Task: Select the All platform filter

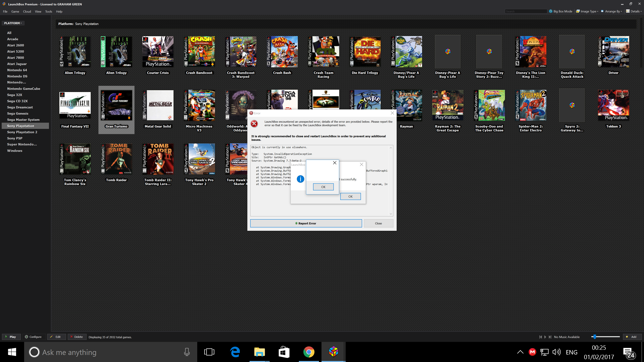Action: pyautogui.click(x=9, y=33)
